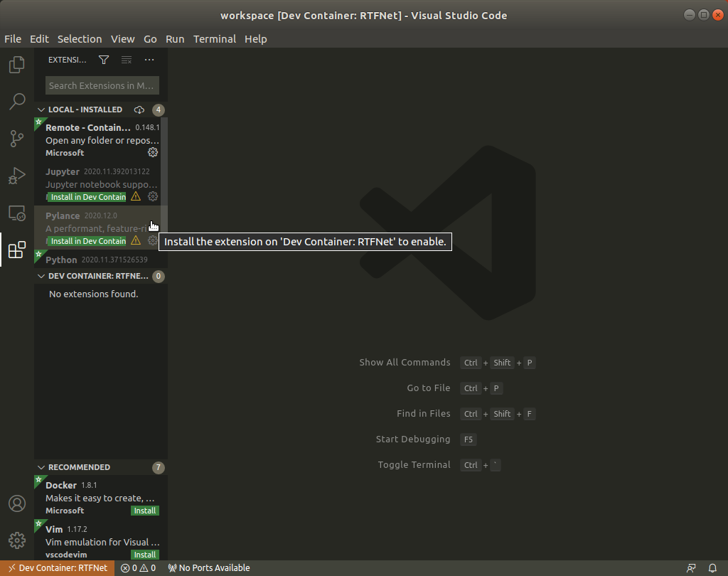Select the Extensions view icon

(17, 250)
